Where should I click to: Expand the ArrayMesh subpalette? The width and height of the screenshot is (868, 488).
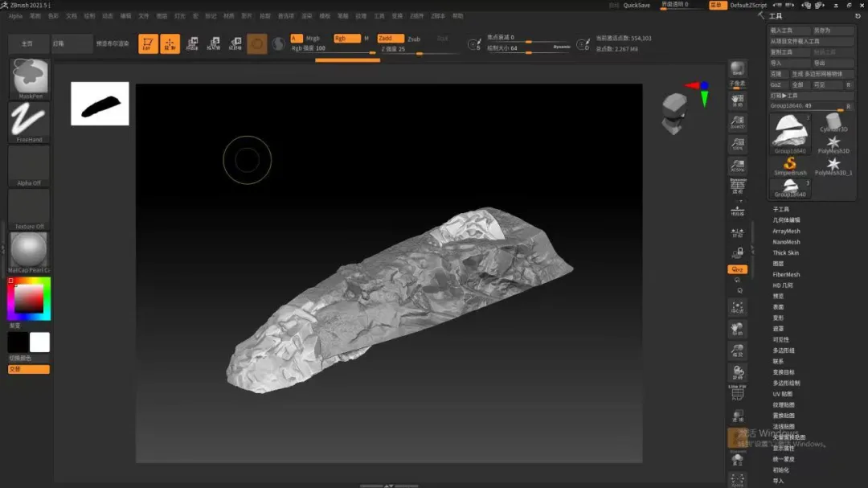coord(786,232)
